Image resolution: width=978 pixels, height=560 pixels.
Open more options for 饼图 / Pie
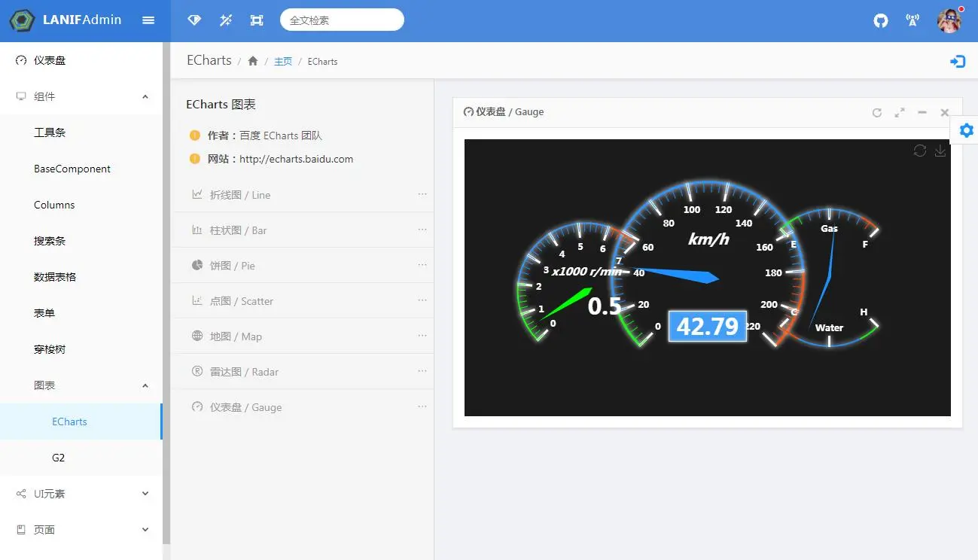422,265
